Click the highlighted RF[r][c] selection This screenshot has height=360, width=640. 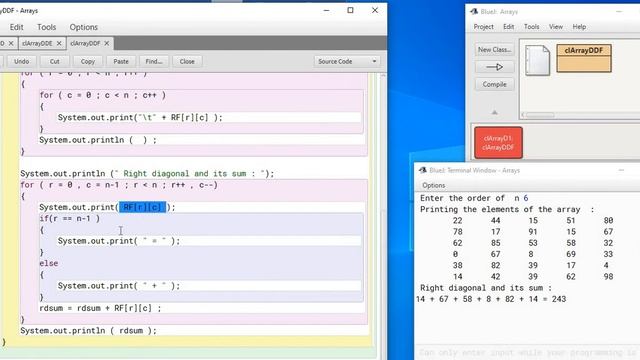[x=142, y=207]
